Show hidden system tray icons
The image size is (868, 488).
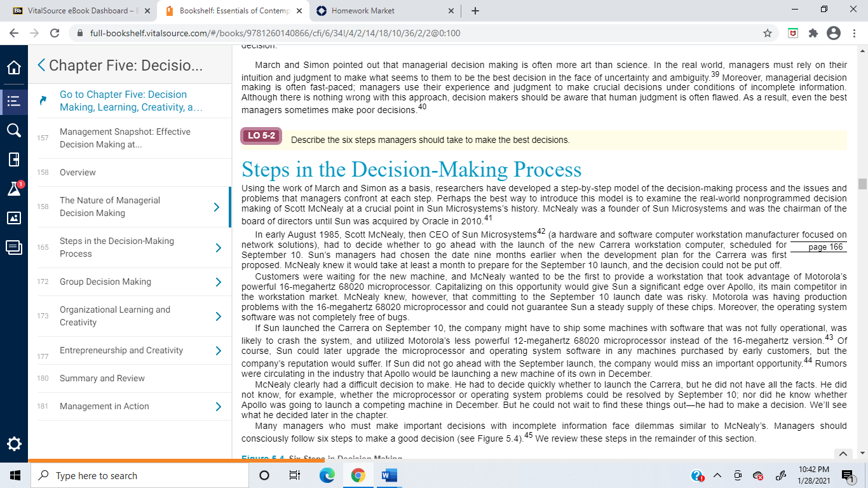coord(717,475)
